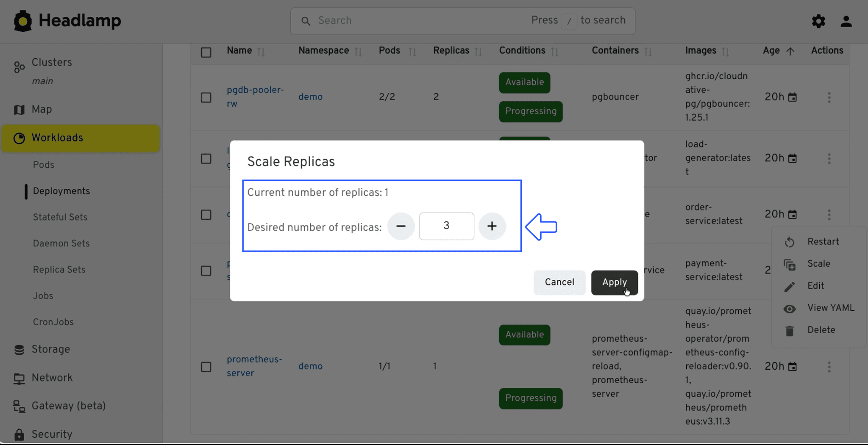Open actions menu for prometheus-server row

click(x=829, y=367)
